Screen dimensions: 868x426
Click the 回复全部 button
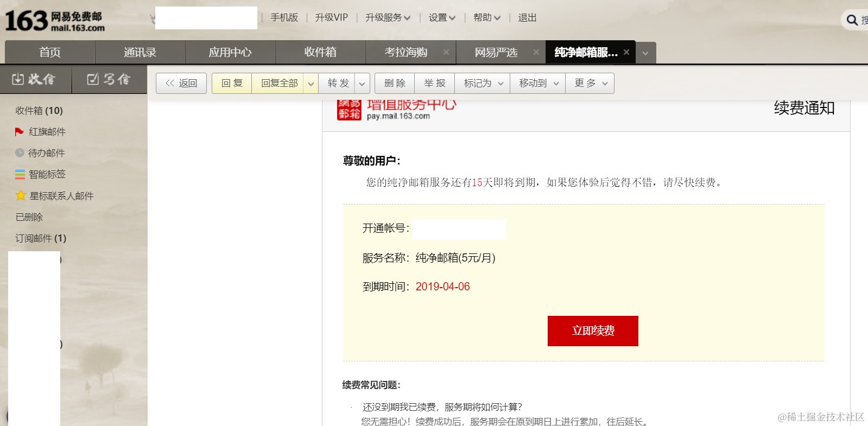coord(278,84)
